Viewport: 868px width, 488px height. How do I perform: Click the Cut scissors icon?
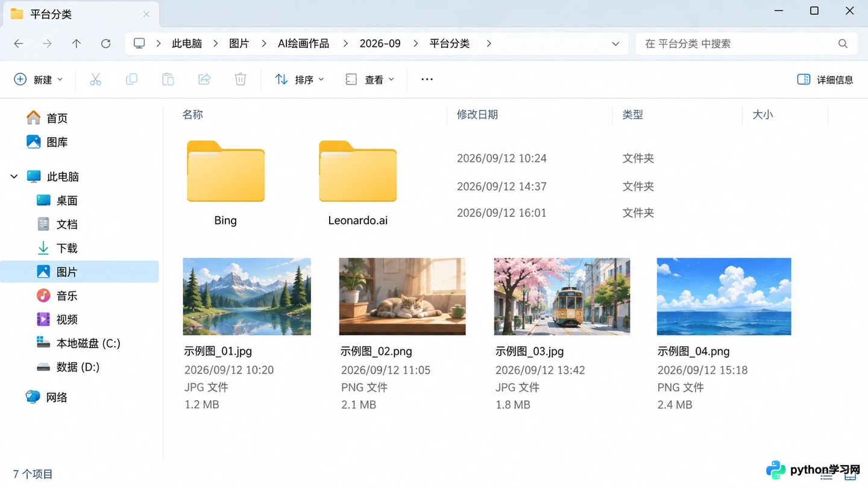[95, 80]
